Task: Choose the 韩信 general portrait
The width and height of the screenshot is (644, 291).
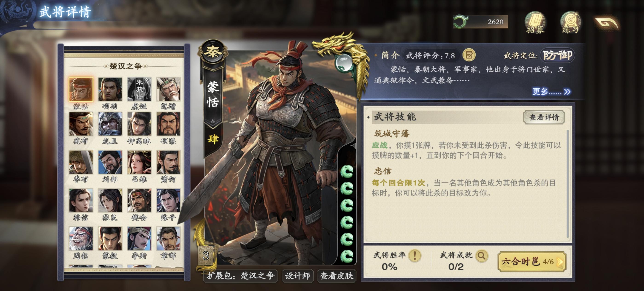Action: coord(81,205)
